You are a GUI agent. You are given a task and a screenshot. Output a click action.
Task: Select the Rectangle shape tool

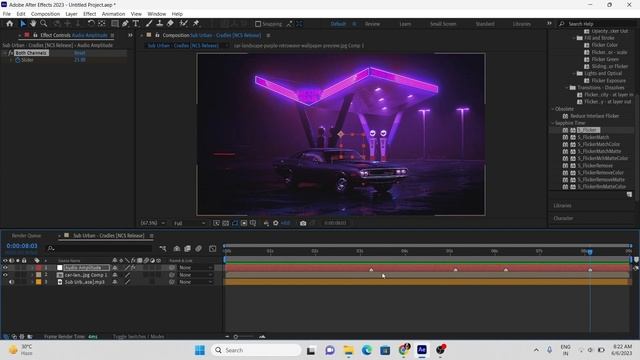(x=115, y=24)
